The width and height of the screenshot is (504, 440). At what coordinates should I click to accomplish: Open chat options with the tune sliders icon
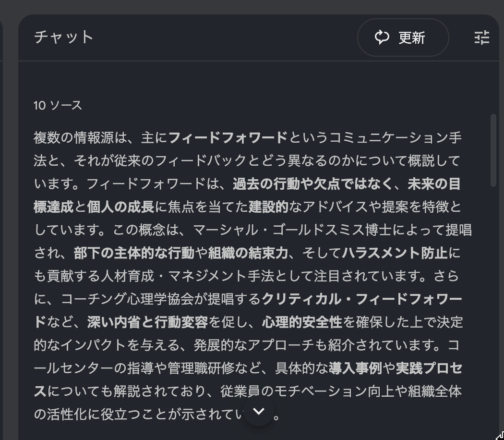point(481,37)
